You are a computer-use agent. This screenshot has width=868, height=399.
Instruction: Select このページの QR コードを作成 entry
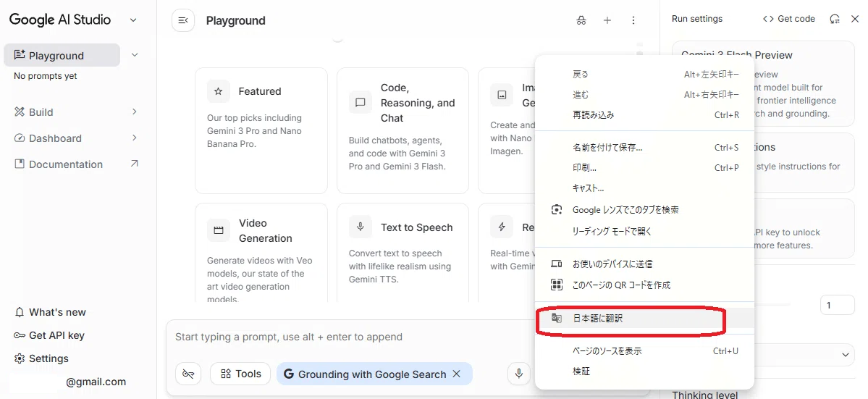(646, 285)
